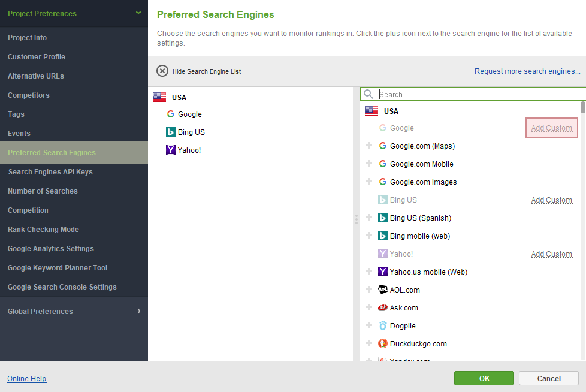The image size is (586, 392).
Task: Click the Duckduckgo.com logo icon
Action: (x=383, y=343)
